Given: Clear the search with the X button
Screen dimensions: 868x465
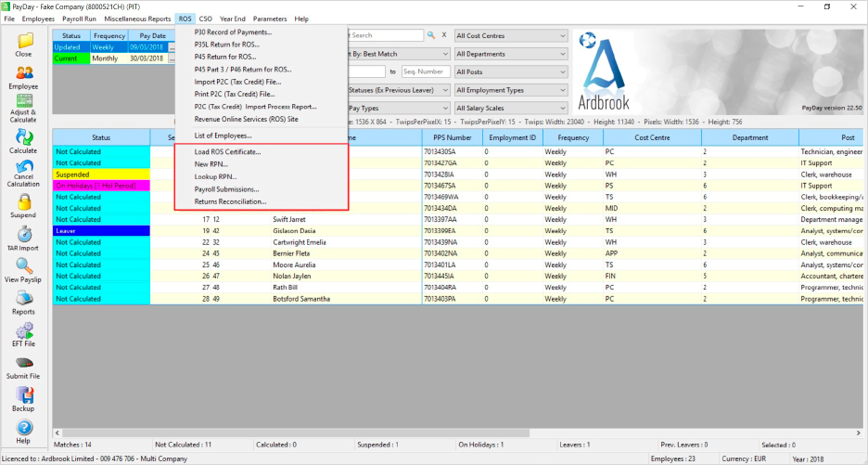Looking at the screenshot, I should [x=444, y=35].
